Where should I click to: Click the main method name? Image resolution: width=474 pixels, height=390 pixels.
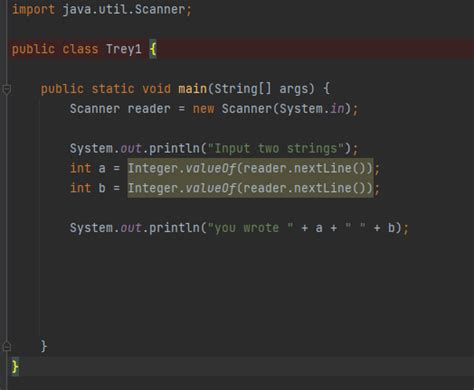(192, 89)
